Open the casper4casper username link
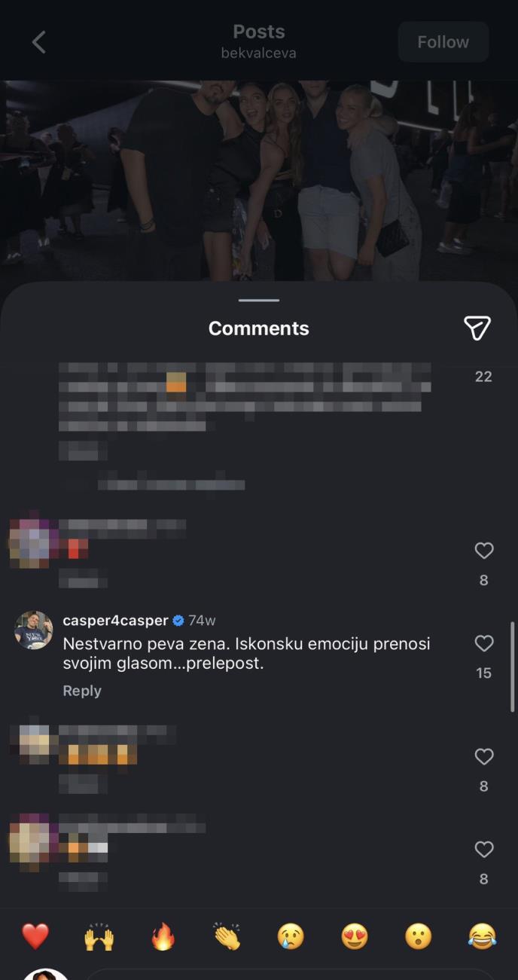 (115, 621)
